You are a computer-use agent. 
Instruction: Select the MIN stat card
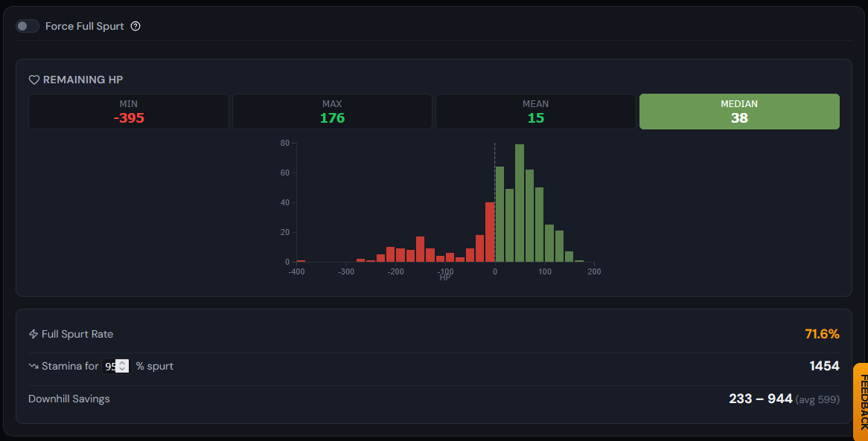click(x=129, y=112)
